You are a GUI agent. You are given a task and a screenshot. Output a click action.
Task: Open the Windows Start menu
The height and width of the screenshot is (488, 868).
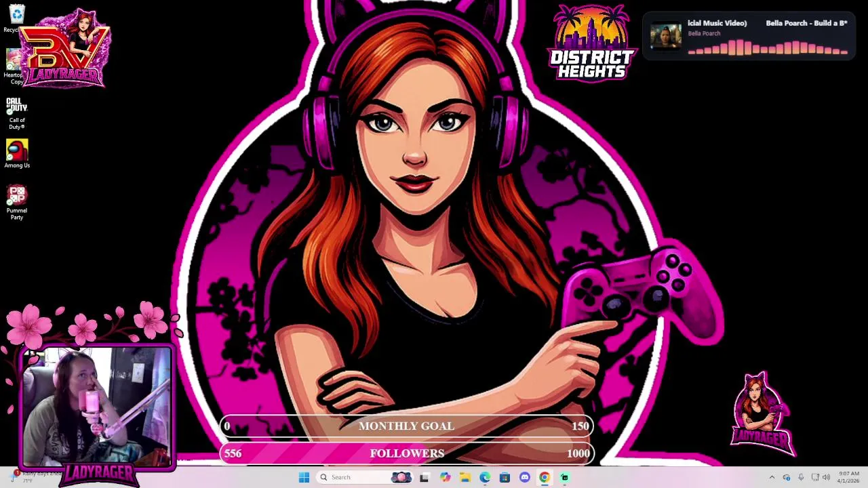point(304,477)
